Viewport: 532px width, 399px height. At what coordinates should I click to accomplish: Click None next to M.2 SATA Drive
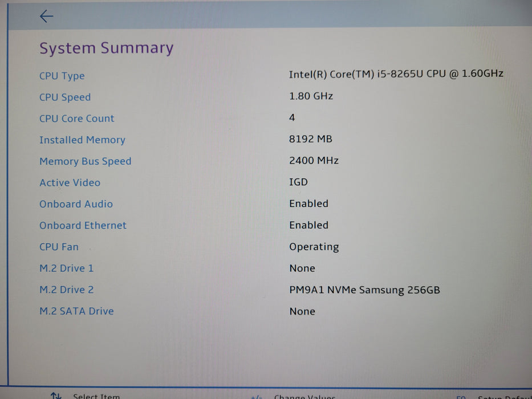302,311
